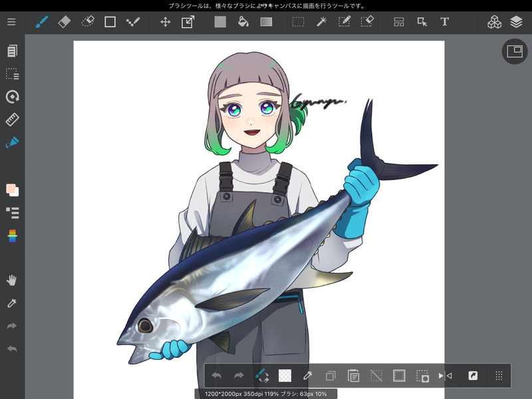Toggle the reference window round button

[514, 51]
